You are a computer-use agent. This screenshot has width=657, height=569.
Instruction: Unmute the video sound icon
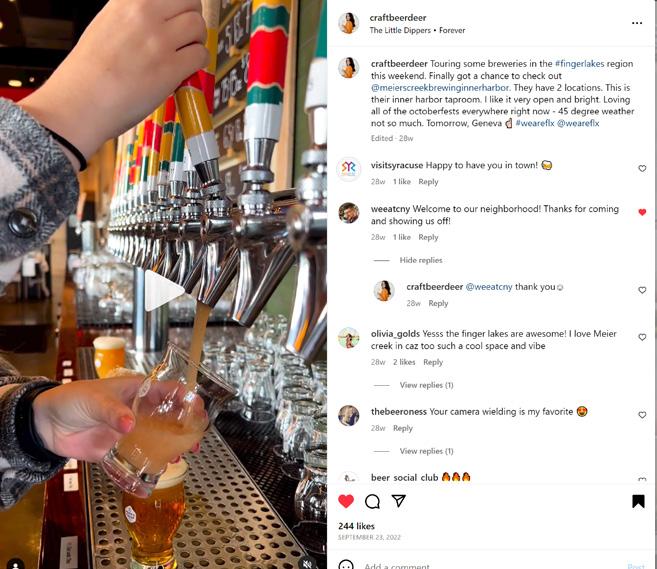tap(308, 564)
